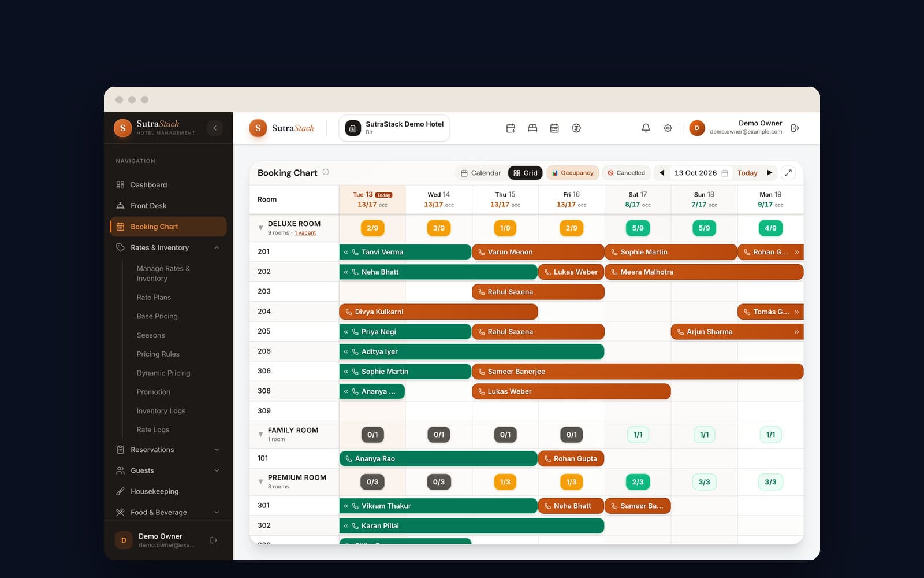Select the Sat 17 column header

638,199
